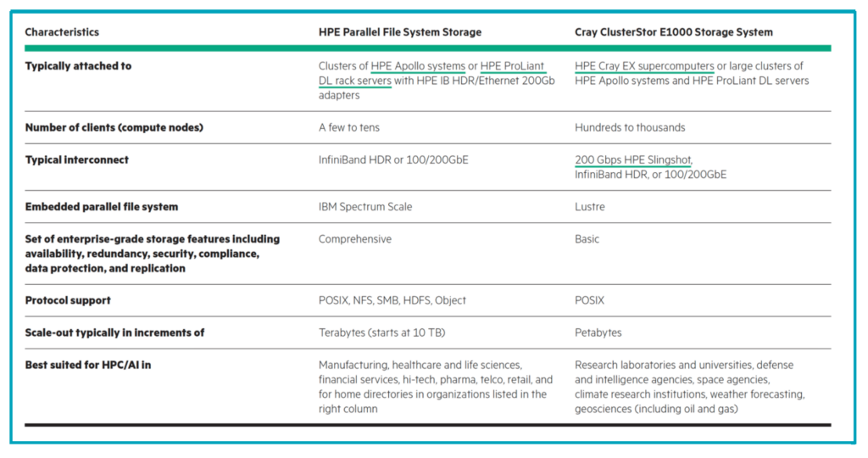Click the 200 Gbps HPE Slingshot link
Screen dimensions: 868x458
[x=632, y=160]
